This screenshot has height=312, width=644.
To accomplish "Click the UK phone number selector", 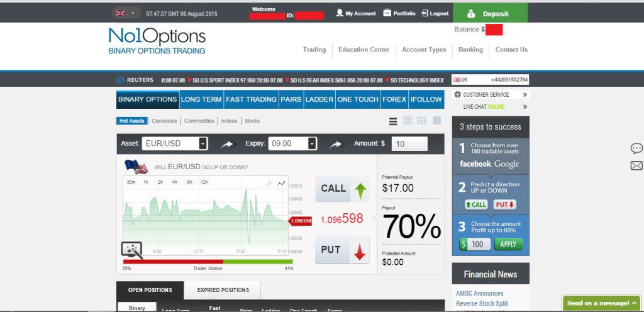I will (491, 80).
